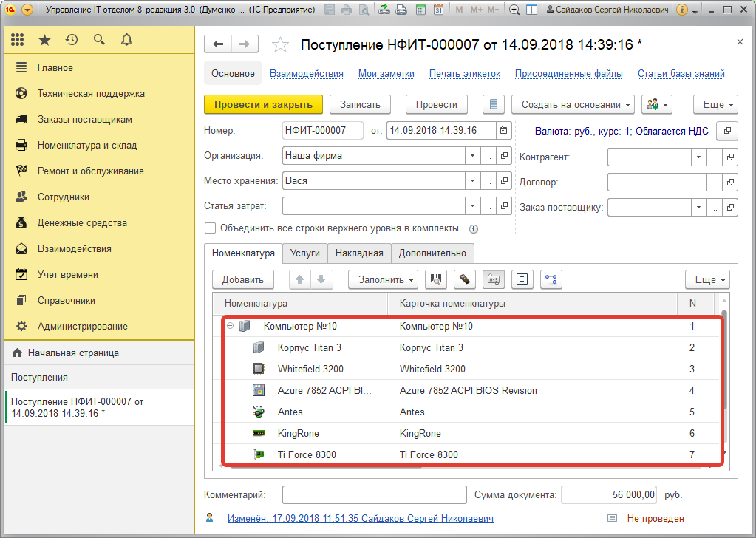756x538 pixels.
Task: Switch to the 'Накладная' tab
Action: click(359, 253)
